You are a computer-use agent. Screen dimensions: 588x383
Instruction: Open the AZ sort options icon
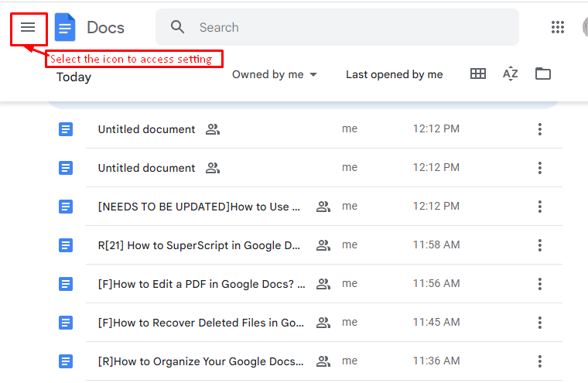pos(511,74)
